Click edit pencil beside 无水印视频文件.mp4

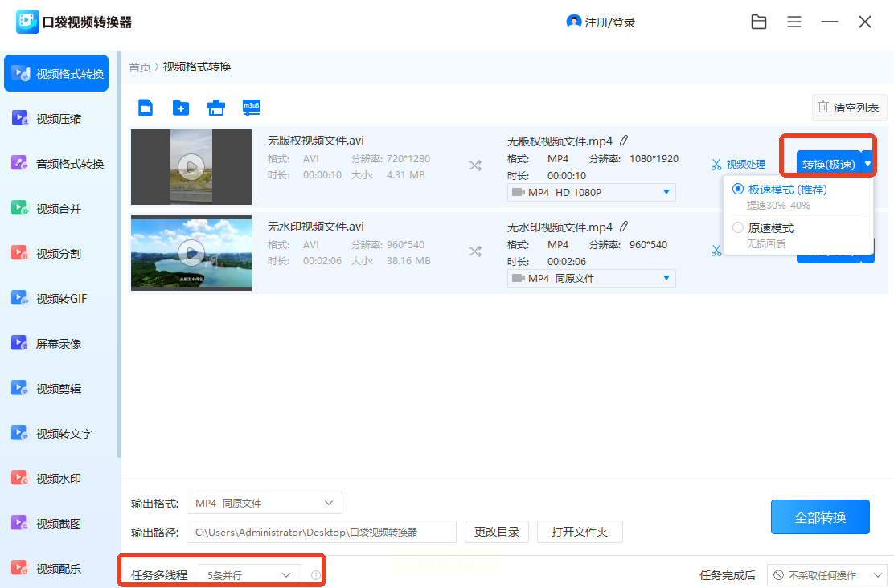pos(624,227)
